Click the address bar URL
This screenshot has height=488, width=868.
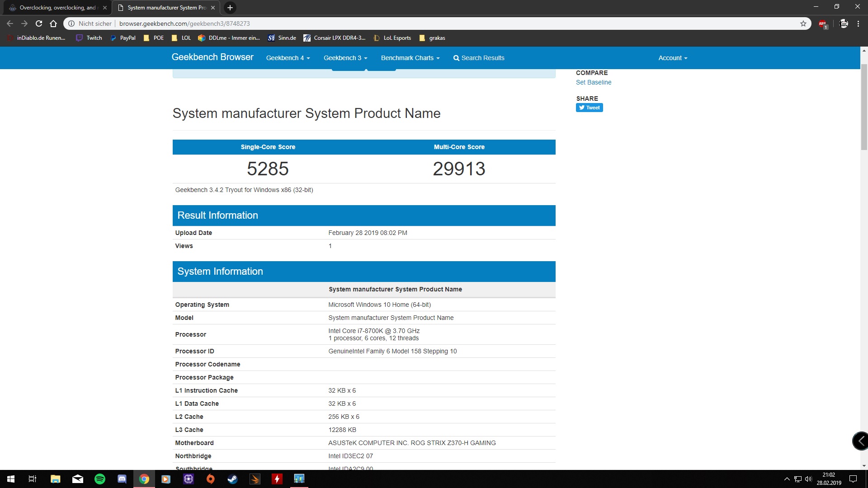pyautogui.click(x=184, y=23)
